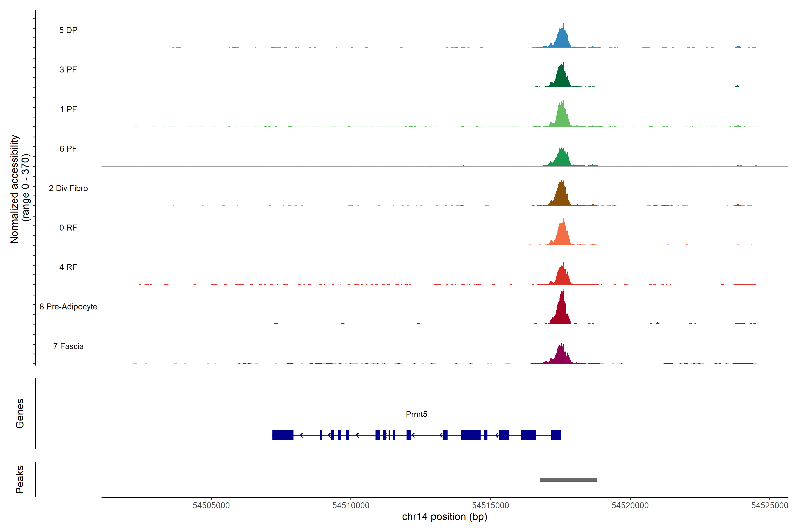
Task: Click the 4 RF track label
Action: click(68, 267)
